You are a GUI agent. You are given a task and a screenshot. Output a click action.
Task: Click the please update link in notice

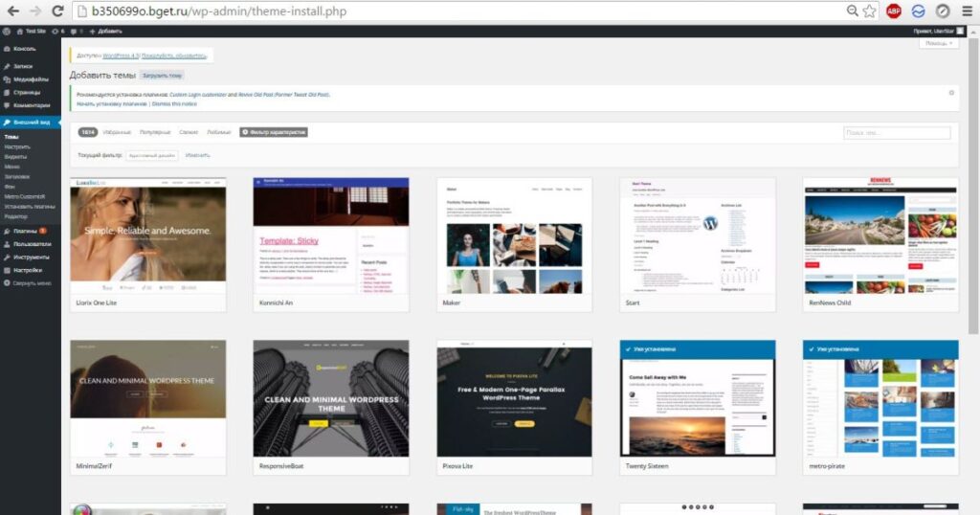click(x=174, y=56)
